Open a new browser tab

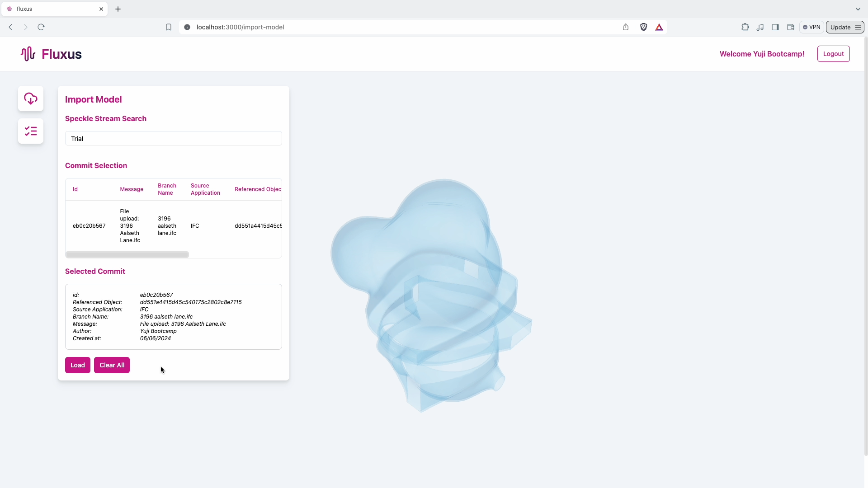pos(118,9)
